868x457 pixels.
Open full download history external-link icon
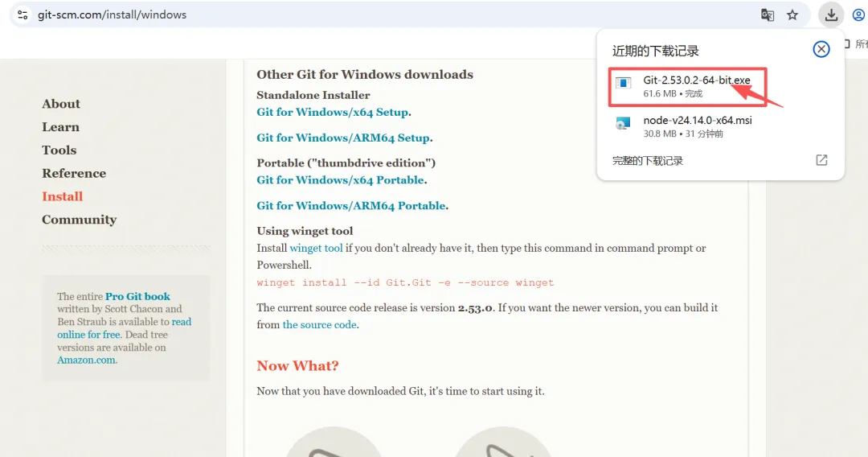(x=821, y=160)
